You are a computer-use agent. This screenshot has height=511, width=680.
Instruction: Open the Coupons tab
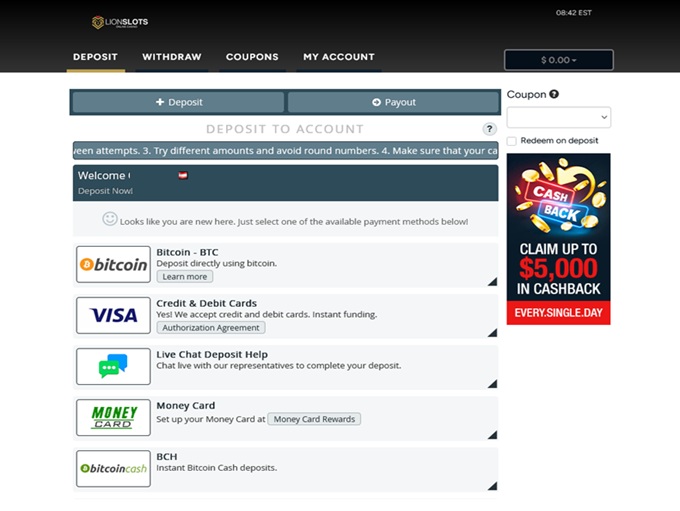pos(252,57)
